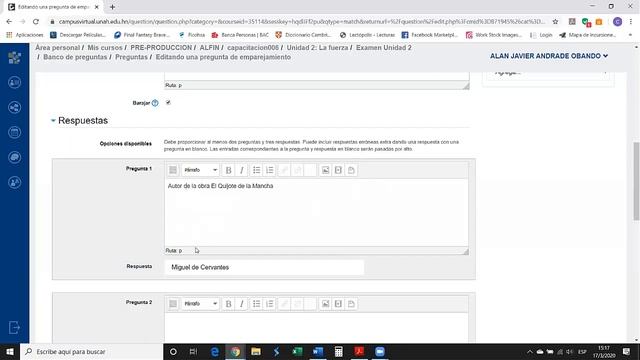Apply bold in Pregunta 2 editor
This screenshot has height=360, width=640.
[229, 304]
